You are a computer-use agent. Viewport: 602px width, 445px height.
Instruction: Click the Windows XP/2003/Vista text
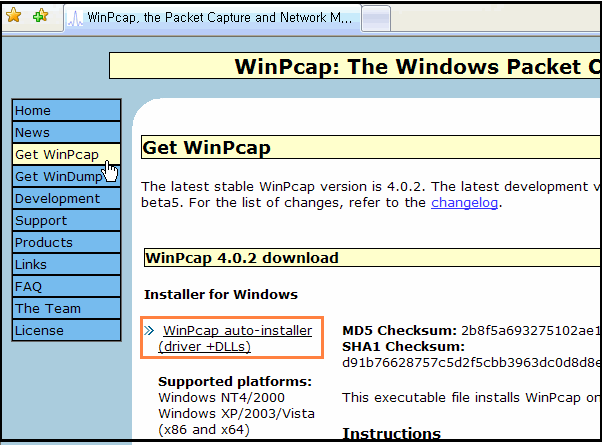tap(236, 414)
